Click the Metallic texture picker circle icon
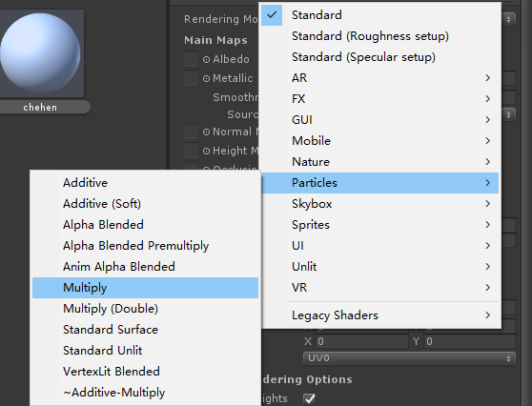 tap(206, 79)
